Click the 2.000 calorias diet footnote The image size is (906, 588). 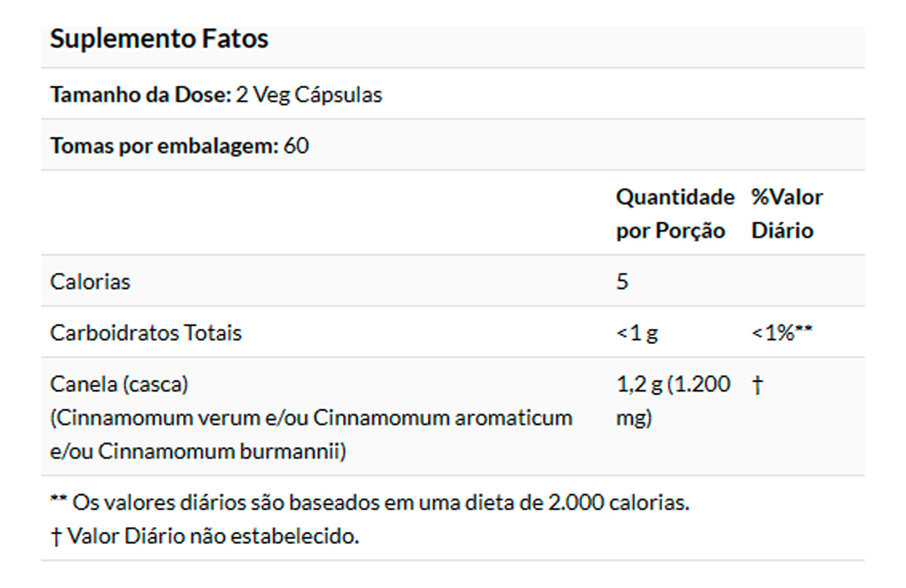(381, 502)
